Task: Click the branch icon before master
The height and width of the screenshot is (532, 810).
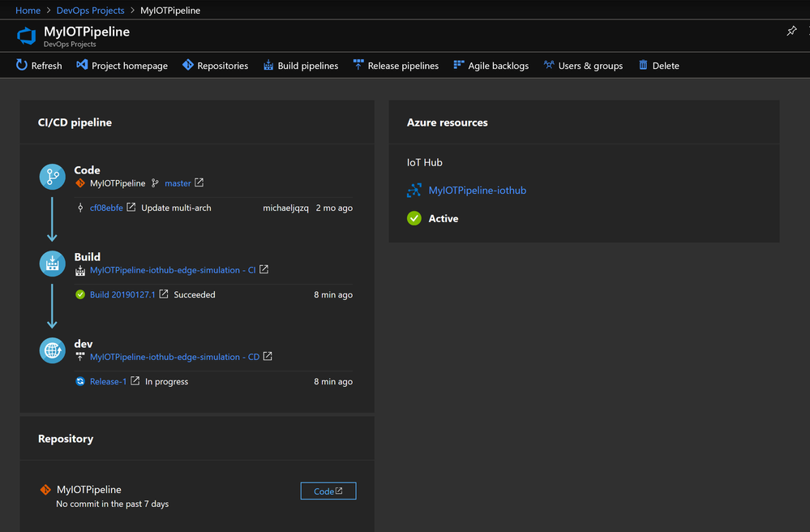Action: click(x=155, y=182)
